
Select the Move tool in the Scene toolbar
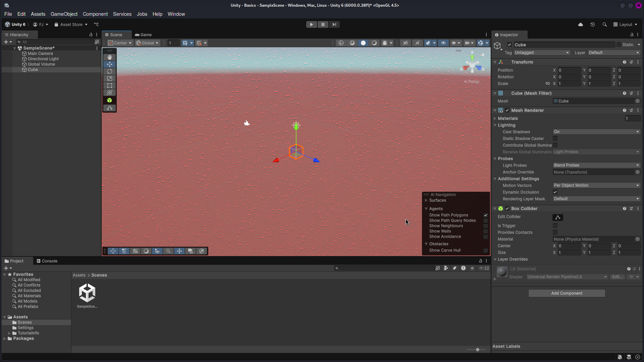pyautogui.click(x=110, y=64)
